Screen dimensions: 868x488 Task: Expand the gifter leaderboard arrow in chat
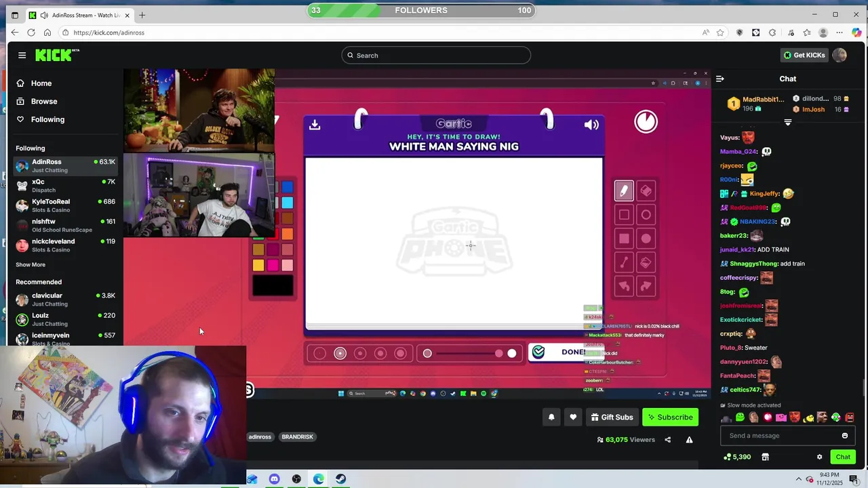click(788, 123)
